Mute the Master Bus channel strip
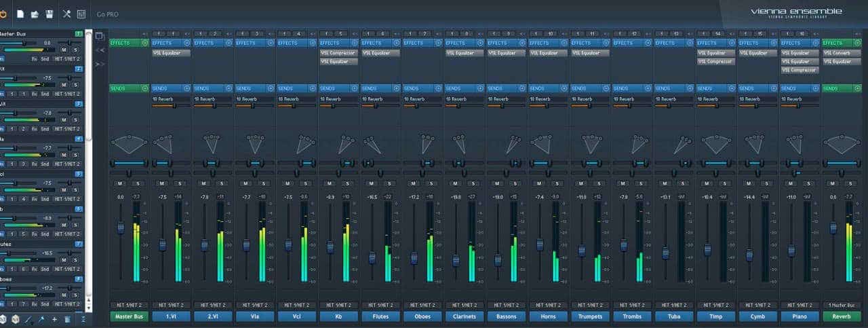Image resolution: width=868 pixels, height=328 pixels. pos(119,183)
